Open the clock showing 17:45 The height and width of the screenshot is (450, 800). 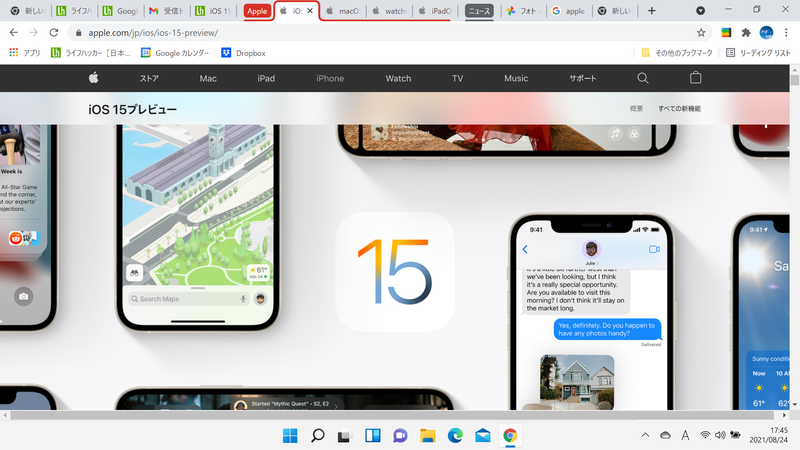[768, 435]
